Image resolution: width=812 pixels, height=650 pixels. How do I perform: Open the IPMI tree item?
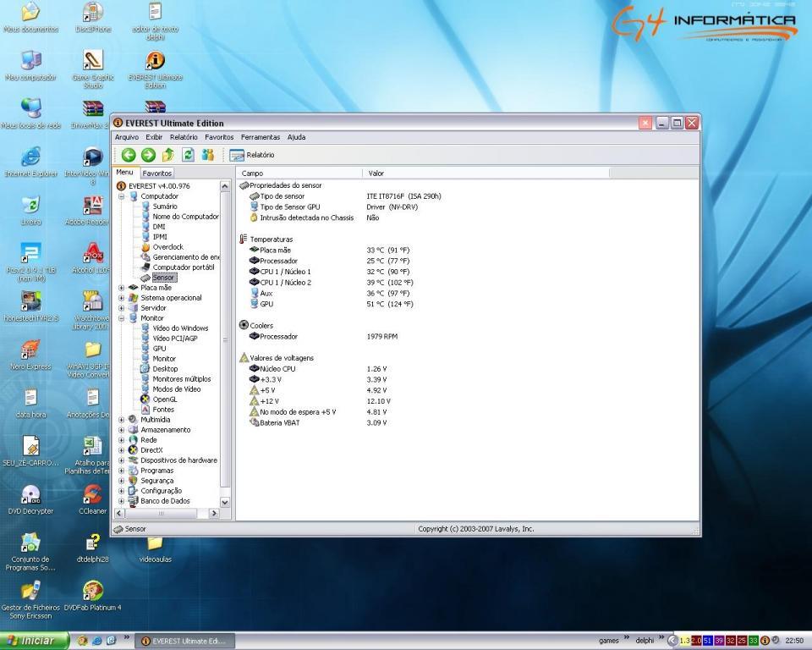(x=160, y=237)
